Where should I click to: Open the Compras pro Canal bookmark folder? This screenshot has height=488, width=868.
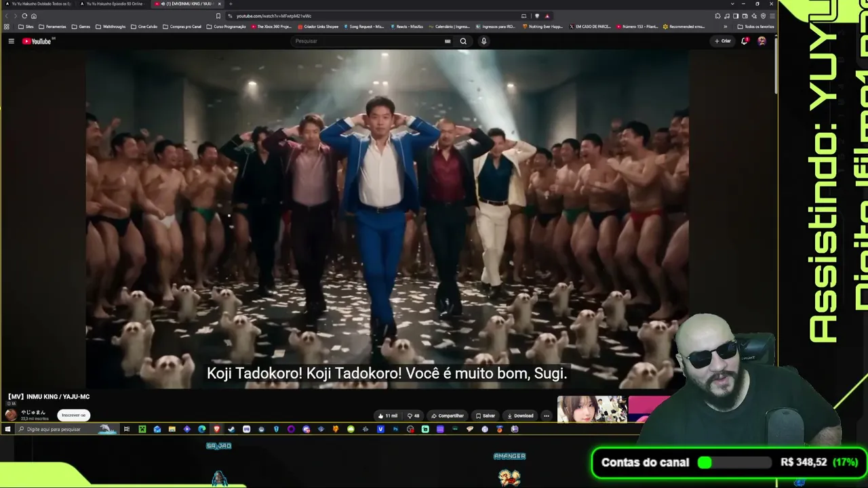point(182,26)
